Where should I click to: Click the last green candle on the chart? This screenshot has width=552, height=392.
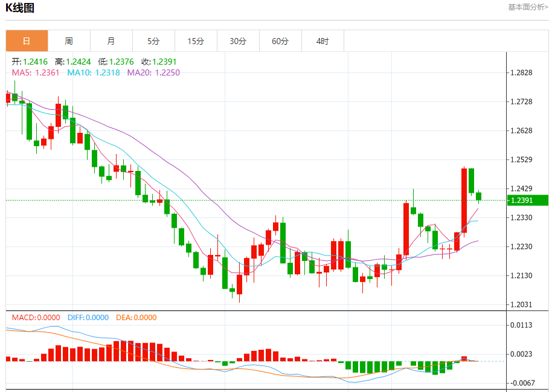[478, 196]
